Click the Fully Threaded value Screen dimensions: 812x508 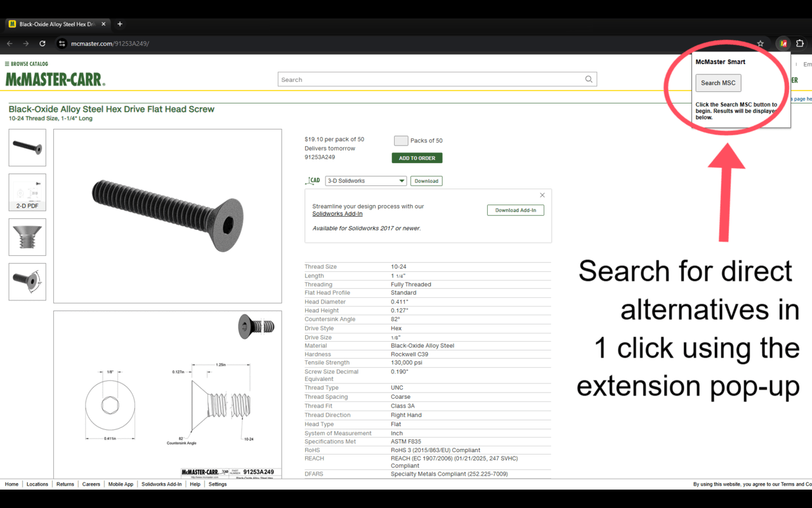tap(411, 284)
